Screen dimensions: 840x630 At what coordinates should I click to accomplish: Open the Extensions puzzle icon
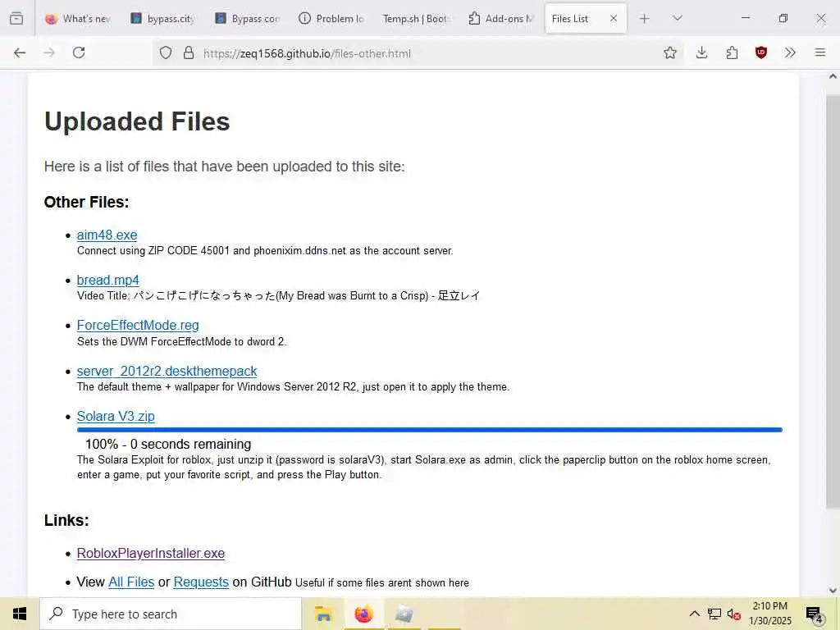(732, 52)
